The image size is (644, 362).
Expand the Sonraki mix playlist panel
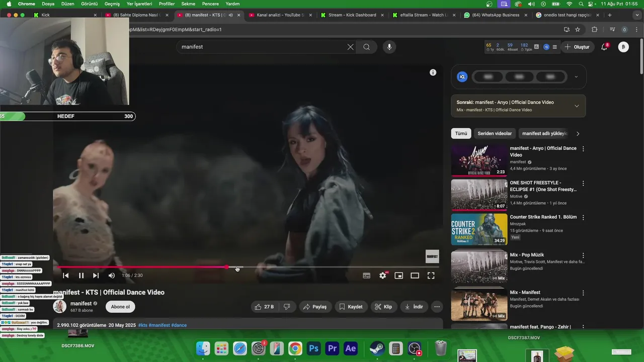(577, 106)
